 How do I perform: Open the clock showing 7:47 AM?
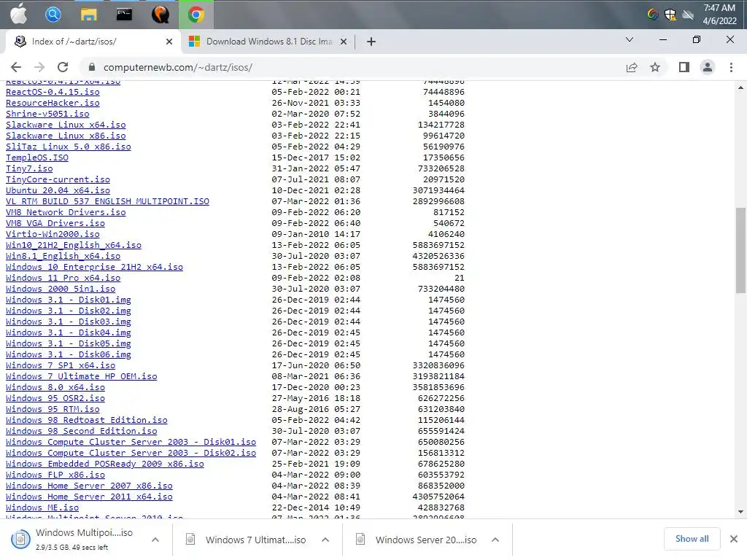coord(719,15)
